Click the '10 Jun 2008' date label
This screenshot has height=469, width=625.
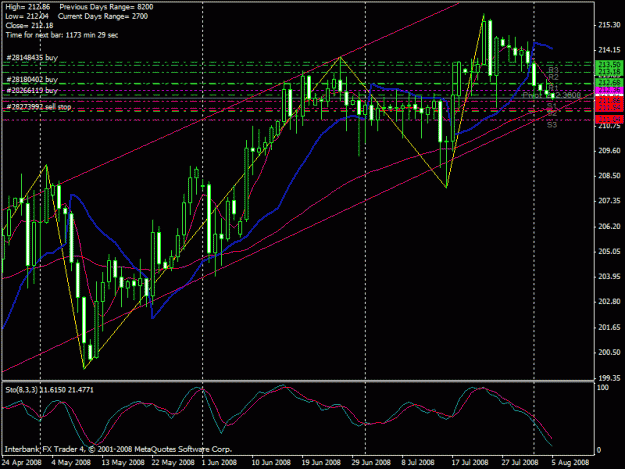[x=271, y=463]
